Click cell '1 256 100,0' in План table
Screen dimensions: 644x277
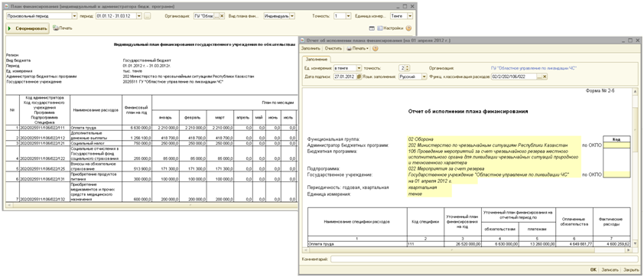click(x=136, y=135)
